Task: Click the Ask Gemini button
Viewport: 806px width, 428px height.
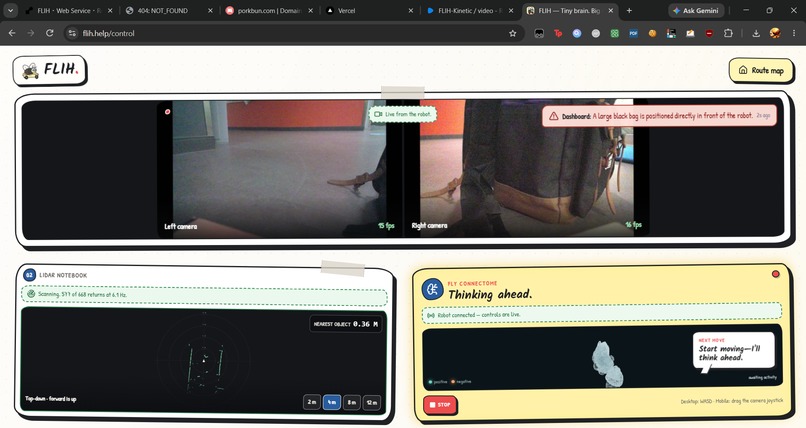Action: 696,10
